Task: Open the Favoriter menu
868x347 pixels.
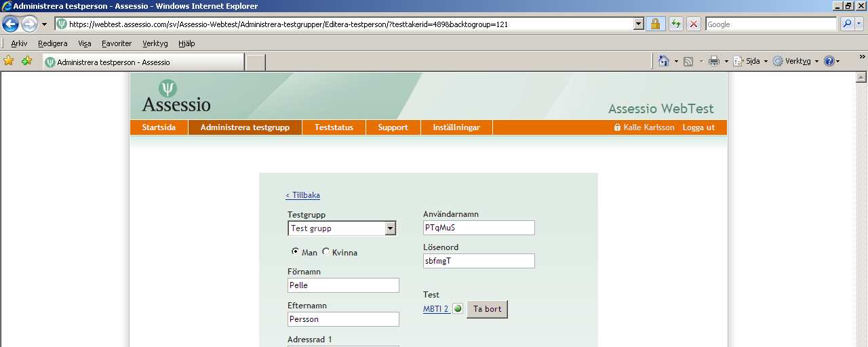Action: [x=117, y=43]
